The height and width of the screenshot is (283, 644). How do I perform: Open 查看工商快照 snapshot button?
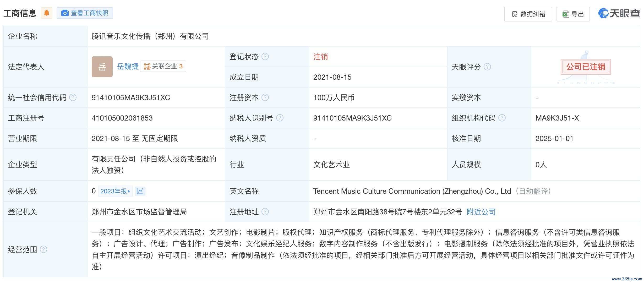tap(85, 13)
